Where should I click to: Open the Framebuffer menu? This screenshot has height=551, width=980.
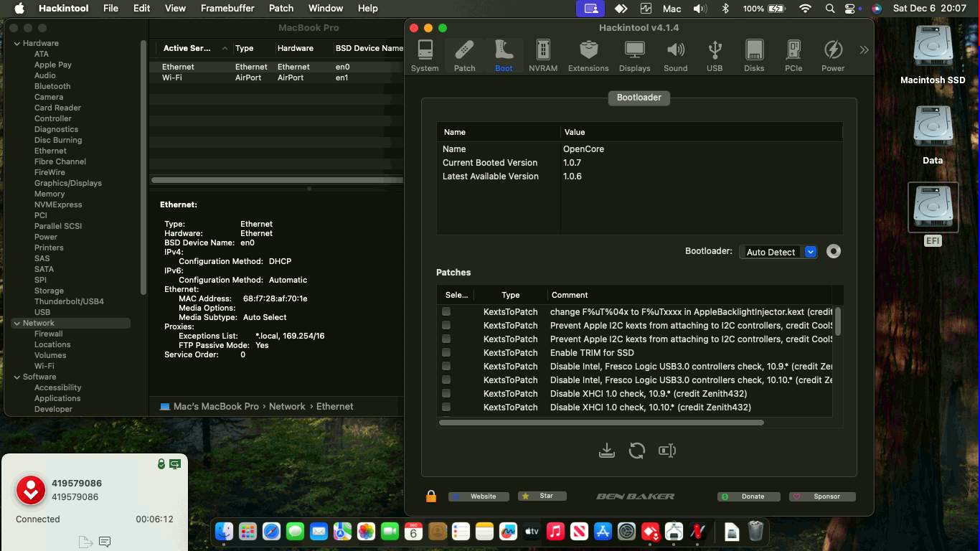[x=227, y=9]
